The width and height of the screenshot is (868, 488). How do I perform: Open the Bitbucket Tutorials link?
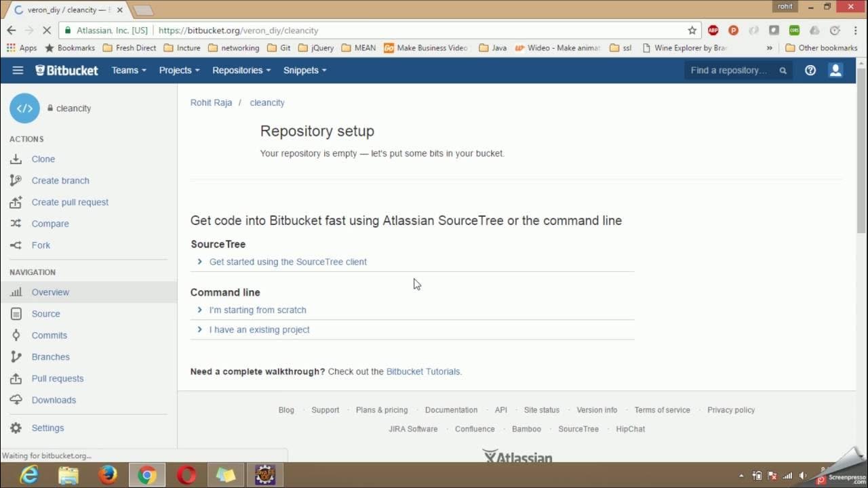tap(423, 371)
